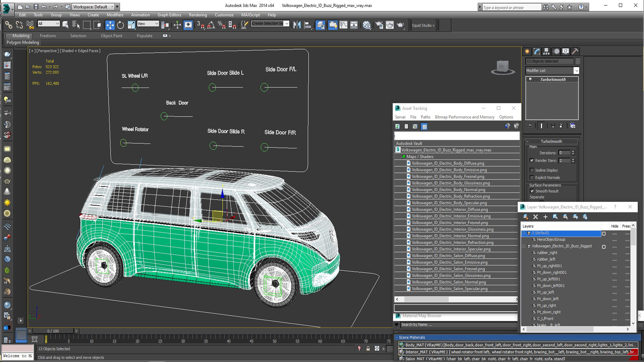This screenshot has width=644, height=362.
Task: Click the Squid Studio toolbar button
Action: 423,25
